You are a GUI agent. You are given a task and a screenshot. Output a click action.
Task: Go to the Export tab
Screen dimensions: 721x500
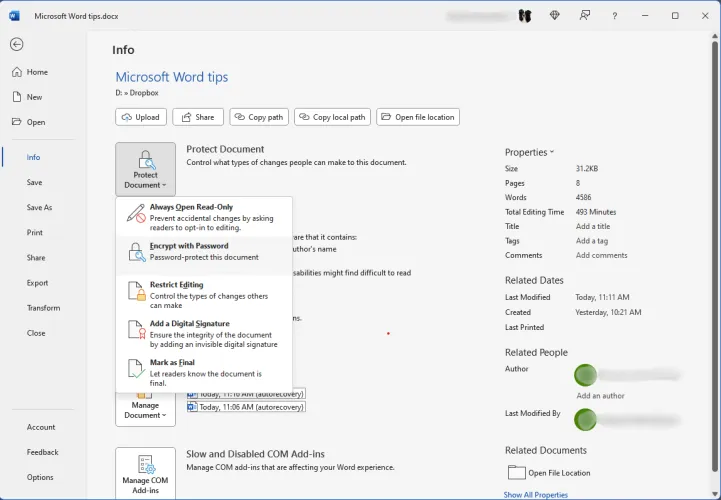[37, 283]
